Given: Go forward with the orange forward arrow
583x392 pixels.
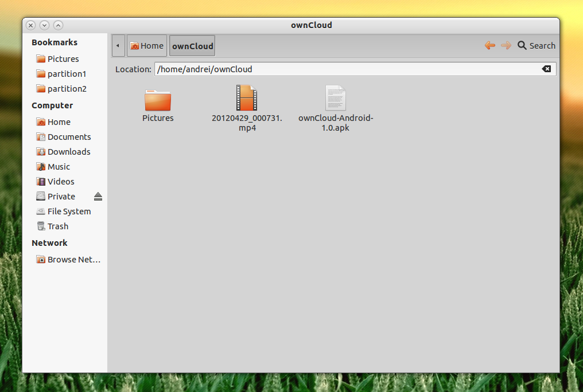Looking at the screenshot, I should (x=506, y=45).
